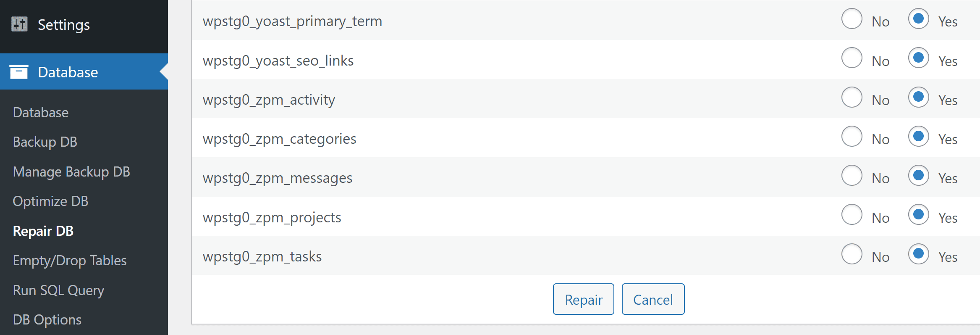Open the Run SQL Query page
Viewport: 980px width, 335px height.
58,290
